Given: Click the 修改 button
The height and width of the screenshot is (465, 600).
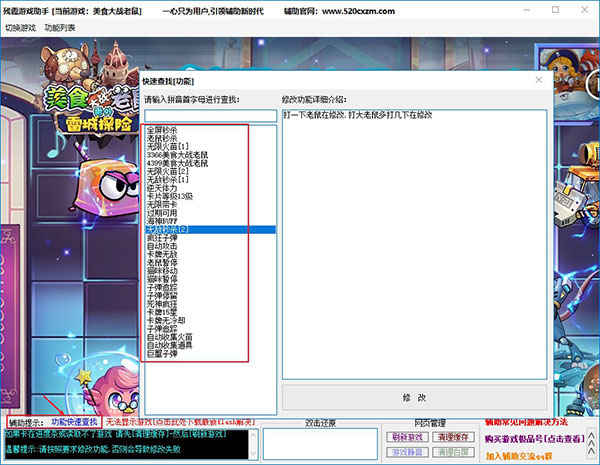Looking at the screenshot, I should pyautogui.click(x=414, y=398).
